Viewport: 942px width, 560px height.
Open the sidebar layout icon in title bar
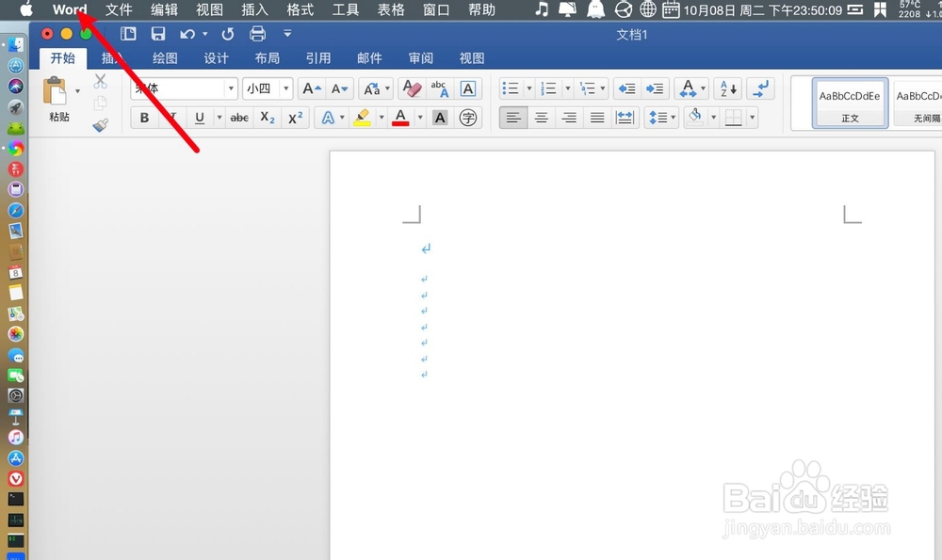point(128,34)
